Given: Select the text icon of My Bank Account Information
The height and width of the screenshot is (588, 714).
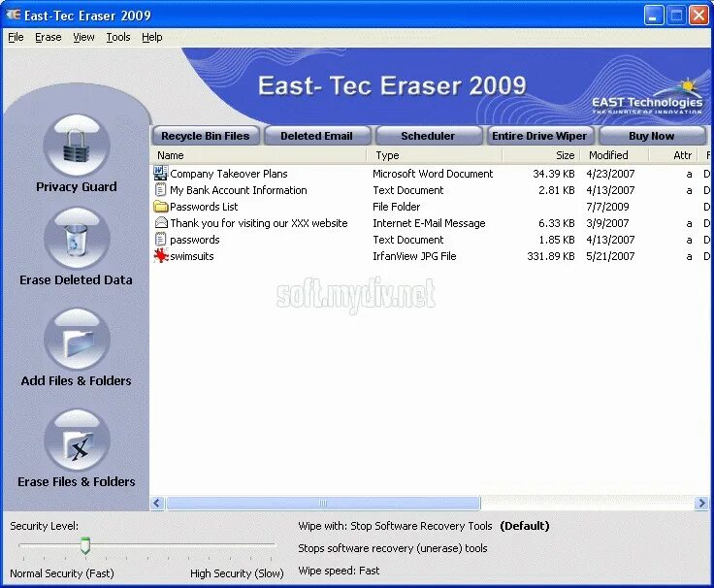Looking at the screenshot, I should pos(161,190).
